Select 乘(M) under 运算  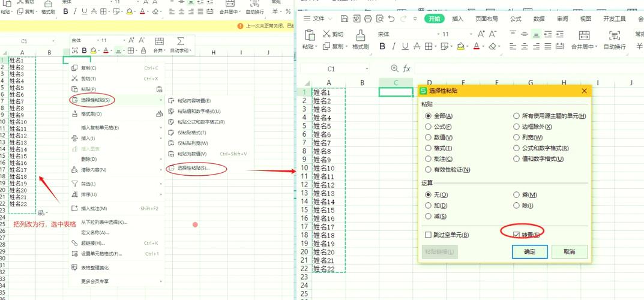click(517, 195)
